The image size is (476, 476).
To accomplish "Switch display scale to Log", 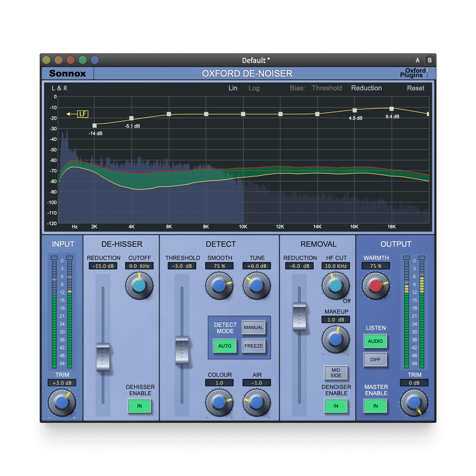I will point(254,88).
